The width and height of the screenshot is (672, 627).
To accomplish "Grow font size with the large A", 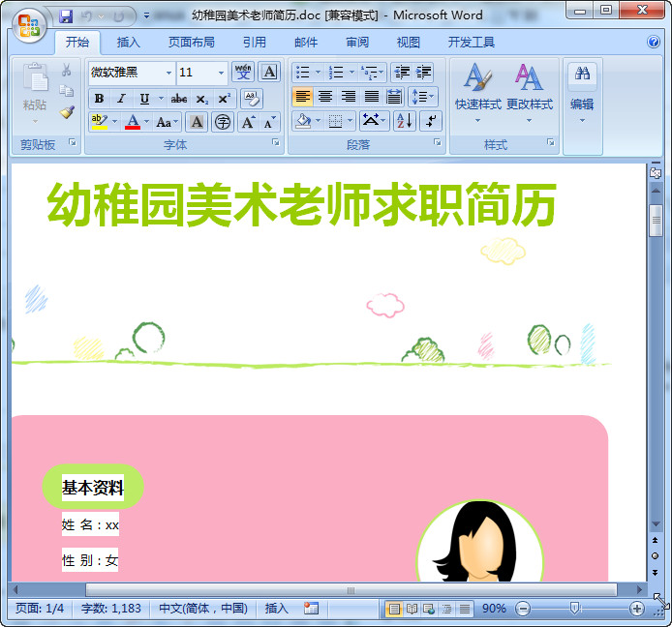I will pos(249,122).
